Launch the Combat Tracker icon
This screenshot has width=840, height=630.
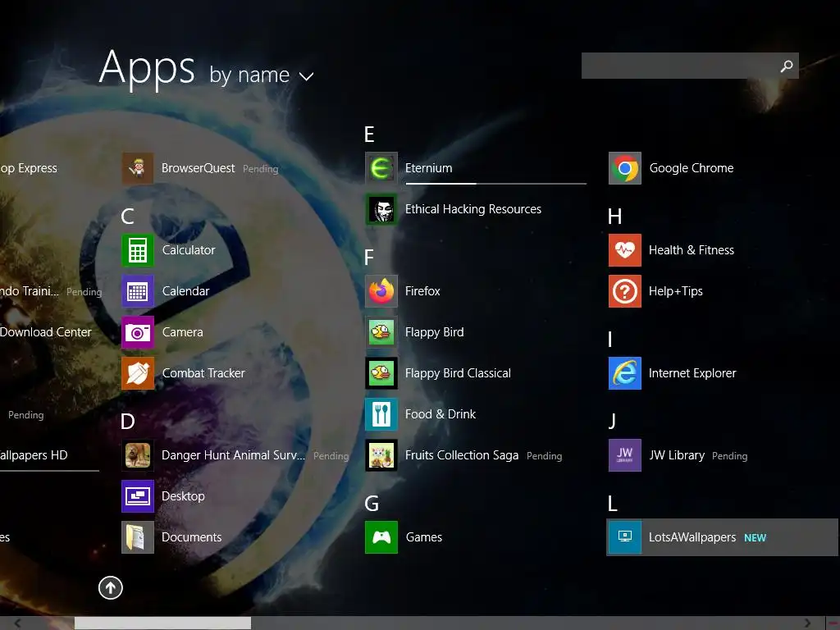tap(138, 373)
